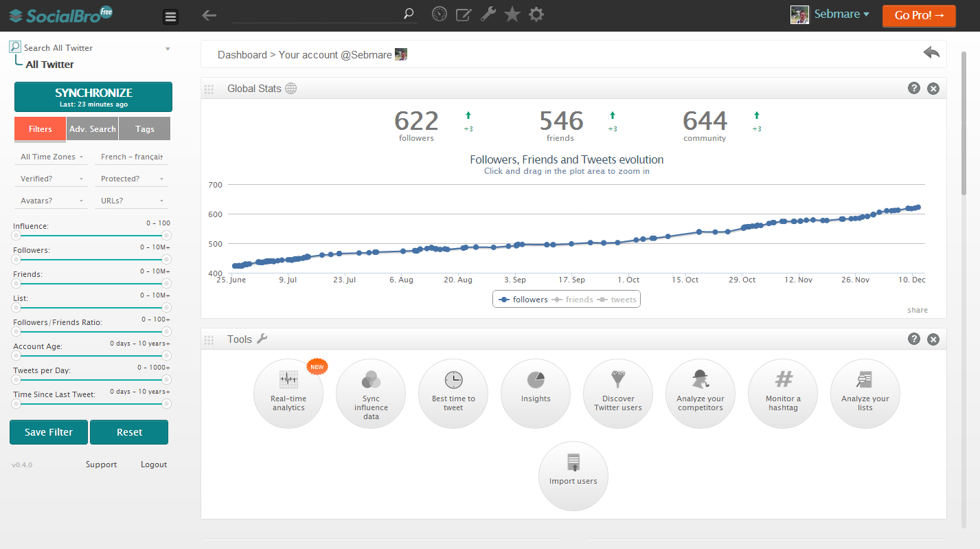
Task: Toggle the tweets series in the chart legend
Action: click(616, 300)
